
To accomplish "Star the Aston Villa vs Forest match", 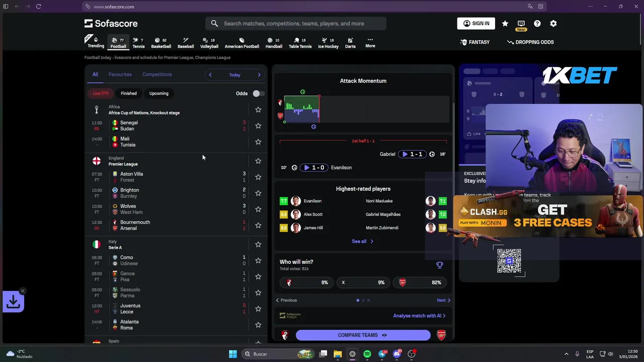I will click(258, 177).
